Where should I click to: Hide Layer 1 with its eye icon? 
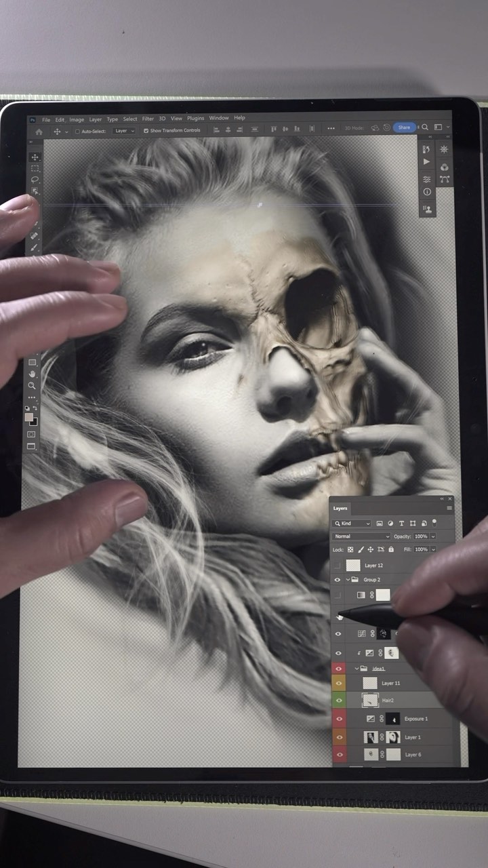tap(339, 736)
